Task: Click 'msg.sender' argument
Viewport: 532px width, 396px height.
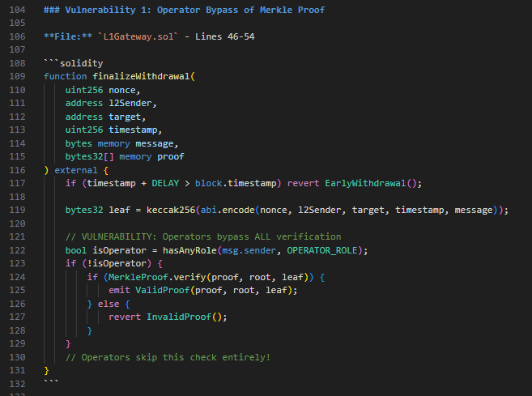Action: click(x=249, y=250)
